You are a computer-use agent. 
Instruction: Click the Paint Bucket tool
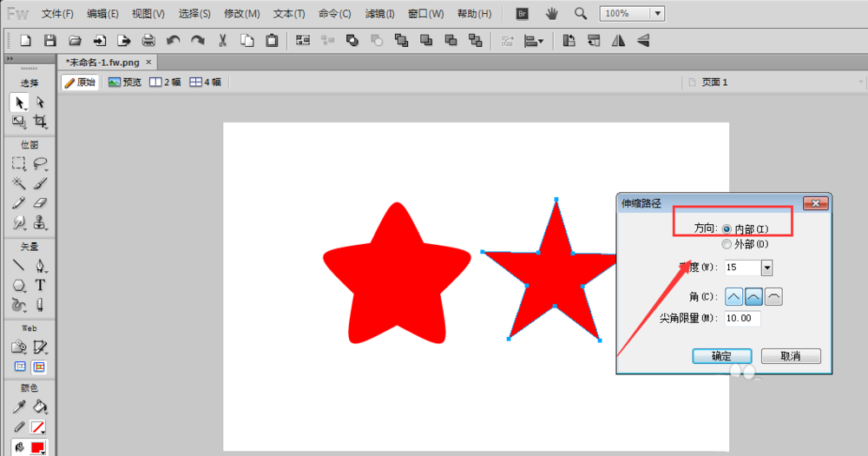tap(40, 406)
